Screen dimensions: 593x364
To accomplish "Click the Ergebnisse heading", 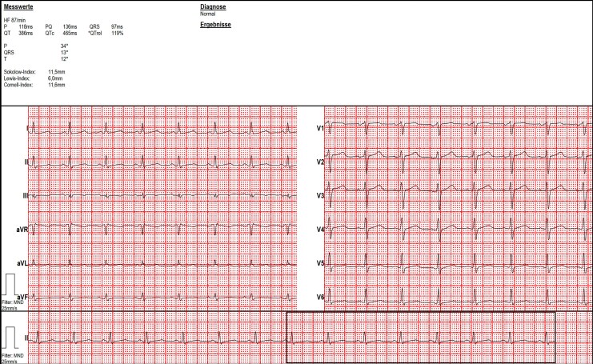I will [215, 25].
